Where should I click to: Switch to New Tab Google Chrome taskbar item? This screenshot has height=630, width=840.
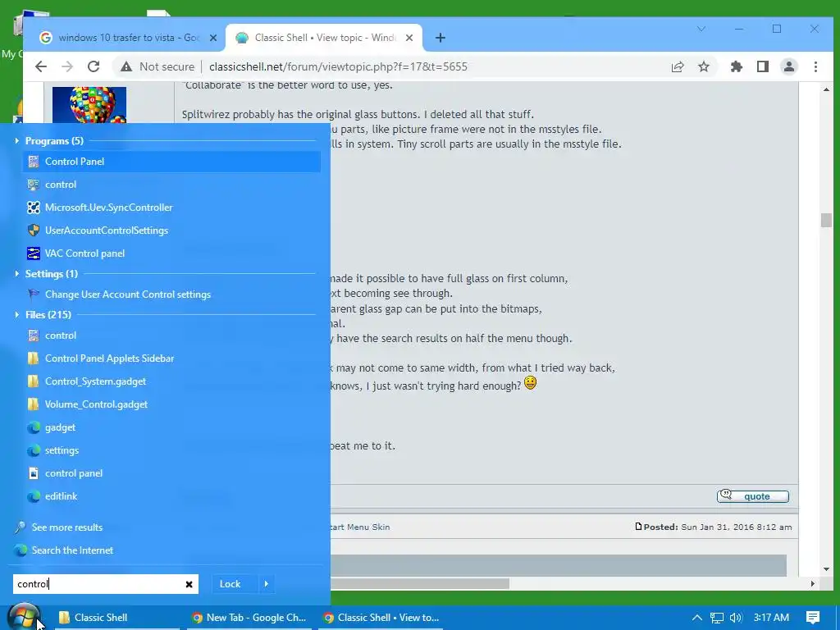coord(249,618)
